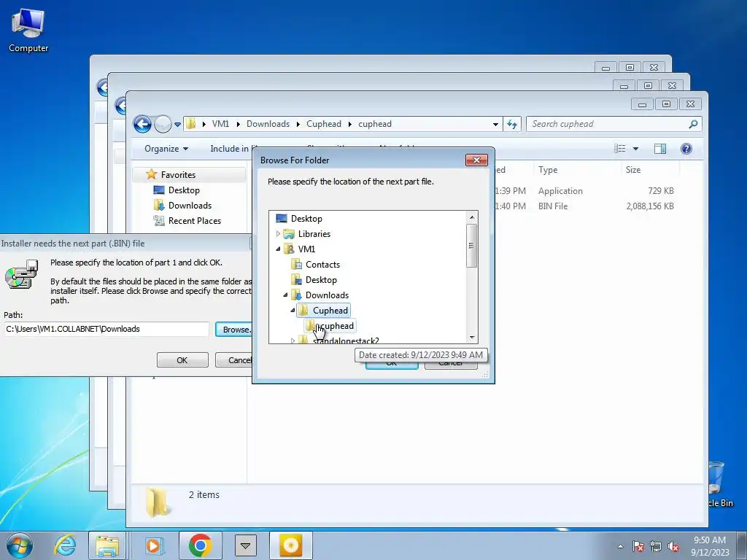Open the Organize menu

(166, 149)
